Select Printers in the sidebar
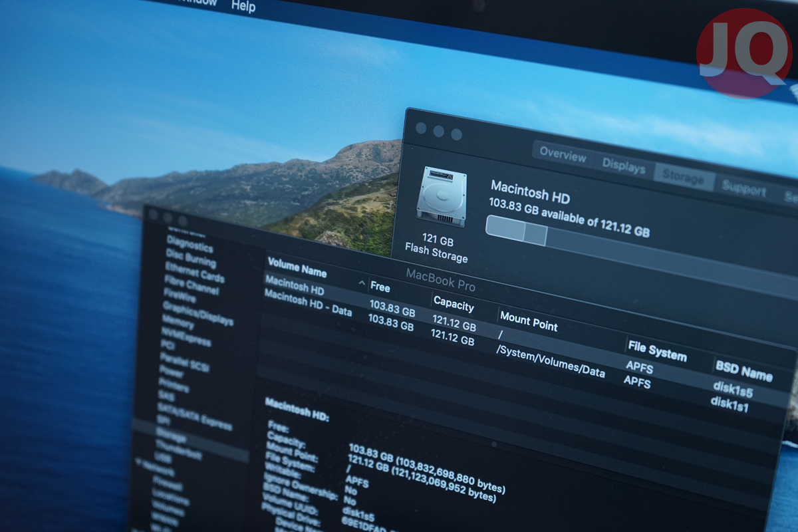Viewport: 798px width, 532px height. click(174, 386)
